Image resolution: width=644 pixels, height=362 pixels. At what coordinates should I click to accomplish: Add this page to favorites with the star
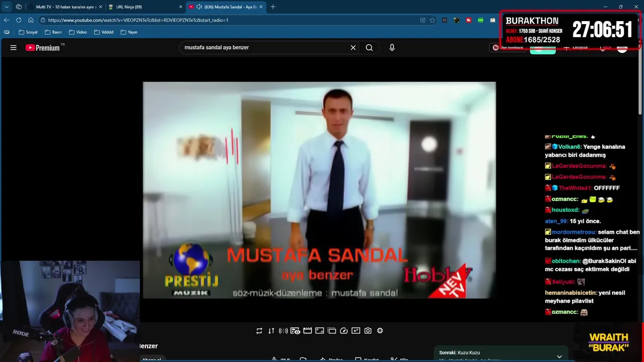pyautogui.click(x=432, y=20)
